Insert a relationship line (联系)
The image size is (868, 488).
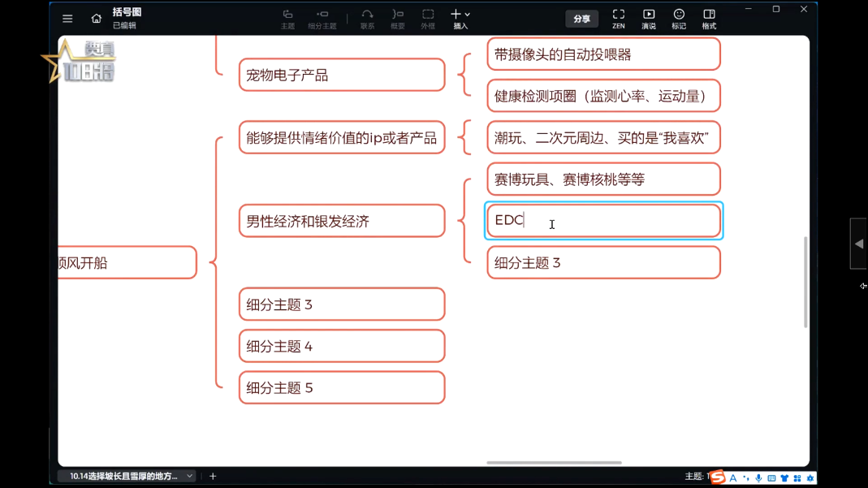coord(367,19)
